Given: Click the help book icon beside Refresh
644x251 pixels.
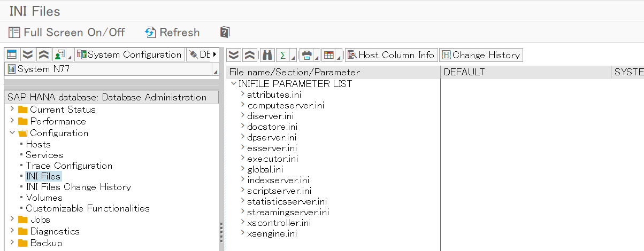Looking at the screenshot, I should (225, 32).
